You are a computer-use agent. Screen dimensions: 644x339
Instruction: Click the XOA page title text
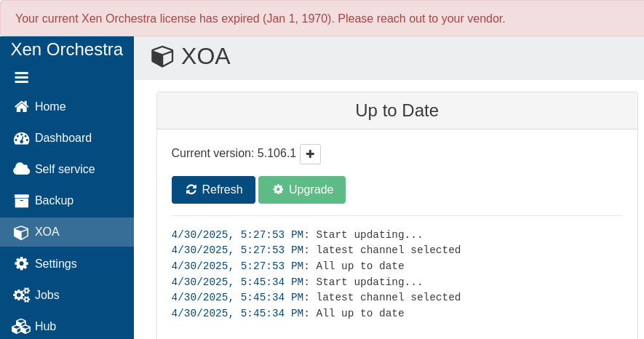(206, 56)
